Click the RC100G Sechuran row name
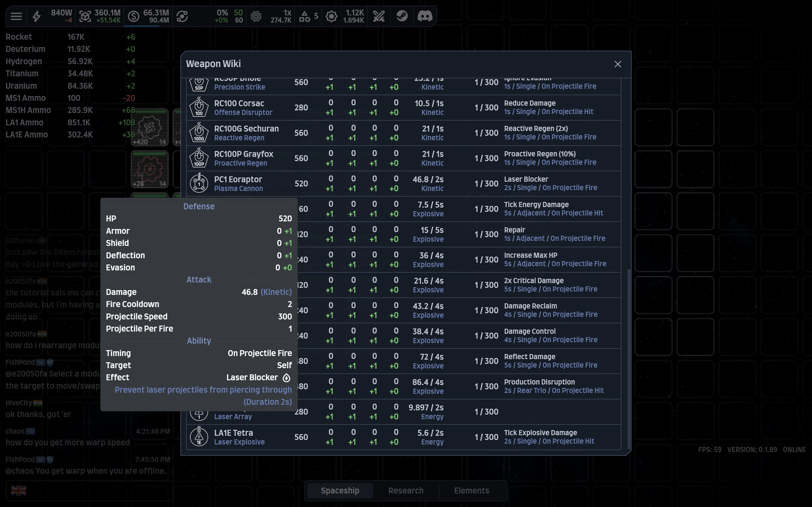 click(246, 128)
